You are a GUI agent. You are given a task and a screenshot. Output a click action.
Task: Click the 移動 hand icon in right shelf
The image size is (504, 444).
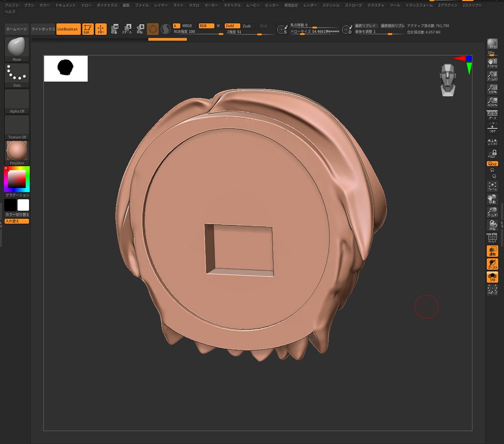[x=492, y=199]
